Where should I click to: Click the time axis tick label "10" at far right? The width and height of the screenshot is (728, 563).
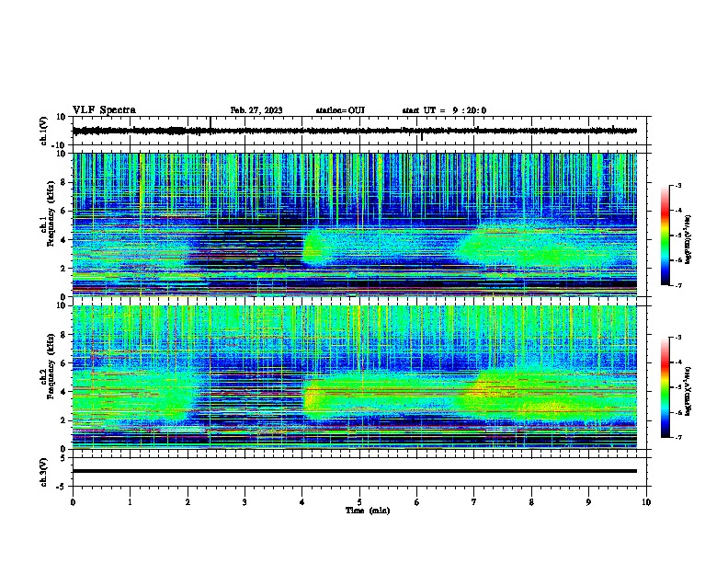point(646,502)
